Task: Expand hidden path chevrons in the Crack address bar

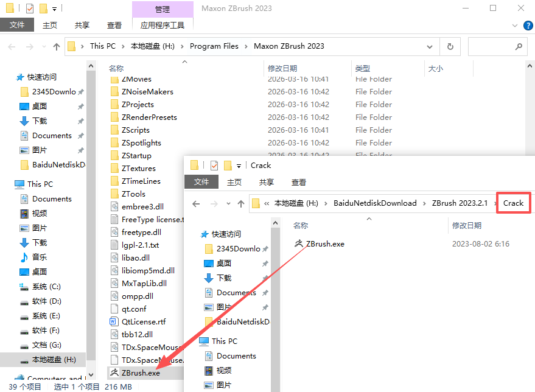Action: tap(267, 204)
